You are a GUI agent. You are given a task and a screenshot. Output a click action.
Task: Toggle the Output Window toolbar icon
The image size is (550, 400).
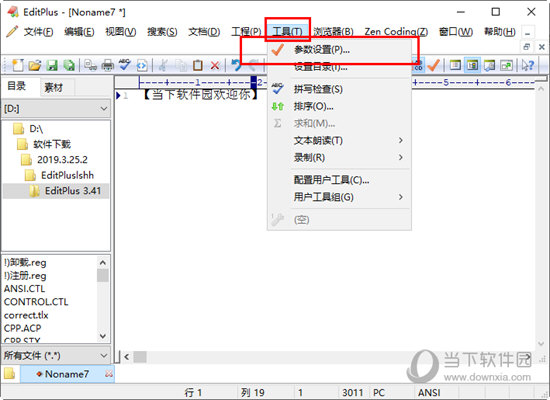(x=489, y=65)
